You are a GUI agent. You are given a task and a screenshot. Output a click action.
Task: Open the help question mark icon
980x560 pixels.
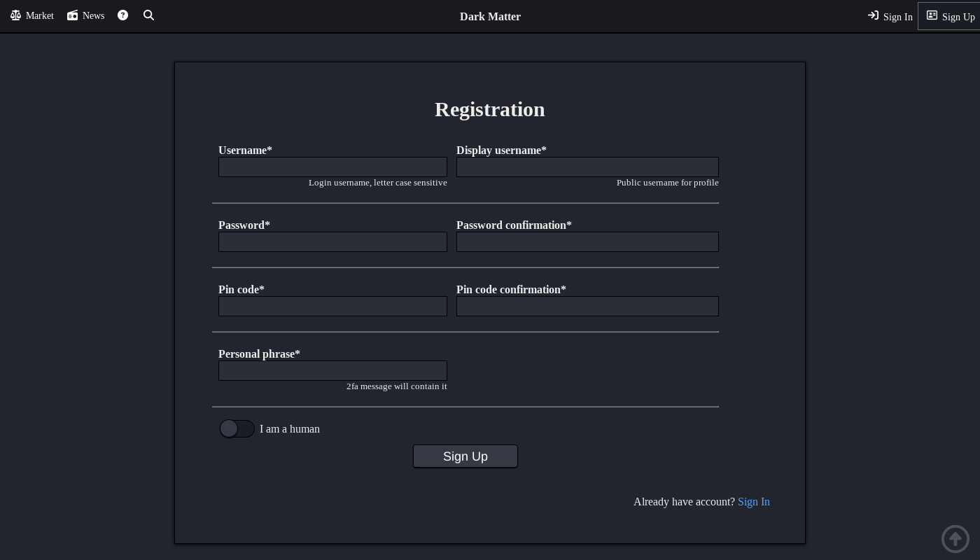pos(122,15)
